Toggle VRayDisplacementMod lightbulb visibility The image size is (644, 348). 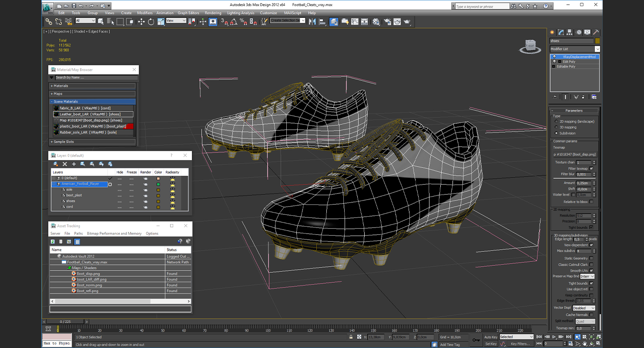click(x=554, y=57)
